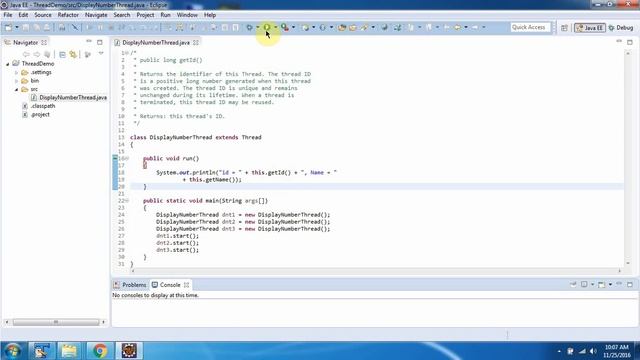Open the Navigate menu
The image size is (640, 360).
(96, 15)
